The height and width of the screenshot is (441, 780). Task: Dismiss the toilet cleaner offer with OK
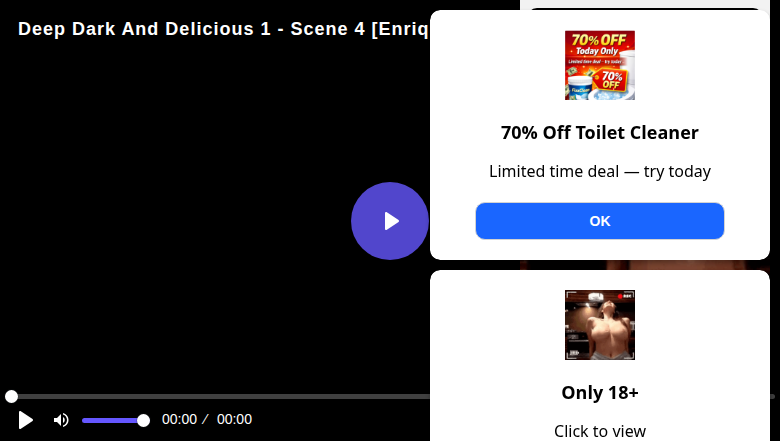(x=599, y=221)
